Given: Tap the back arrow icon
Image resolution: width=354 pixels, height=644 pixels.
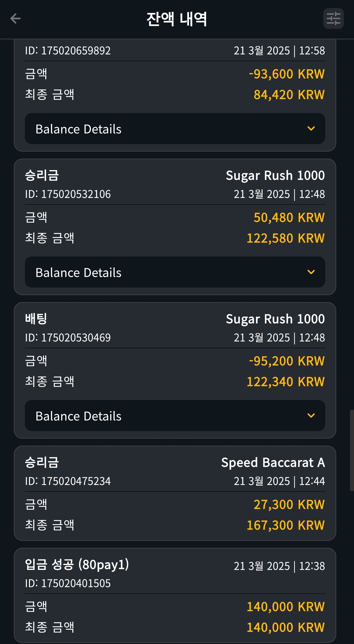Looking at the screenshot, I should (x=15, y=18).
